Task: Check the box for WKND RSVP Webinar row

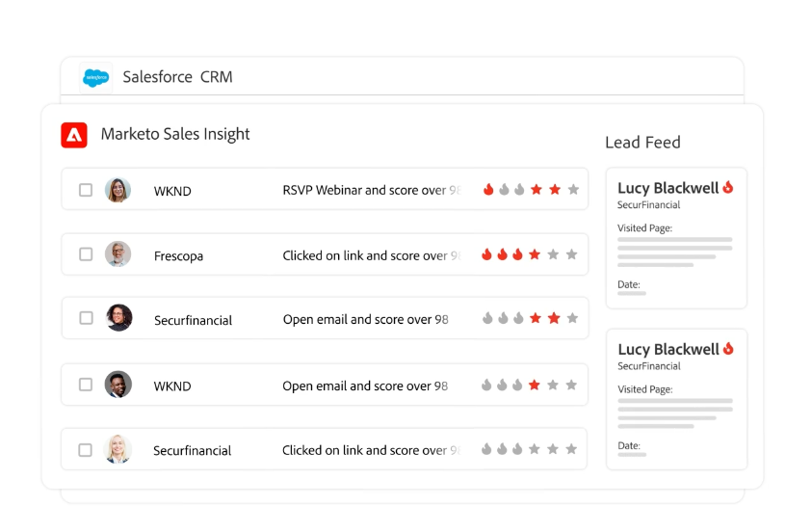Action: 86,190
